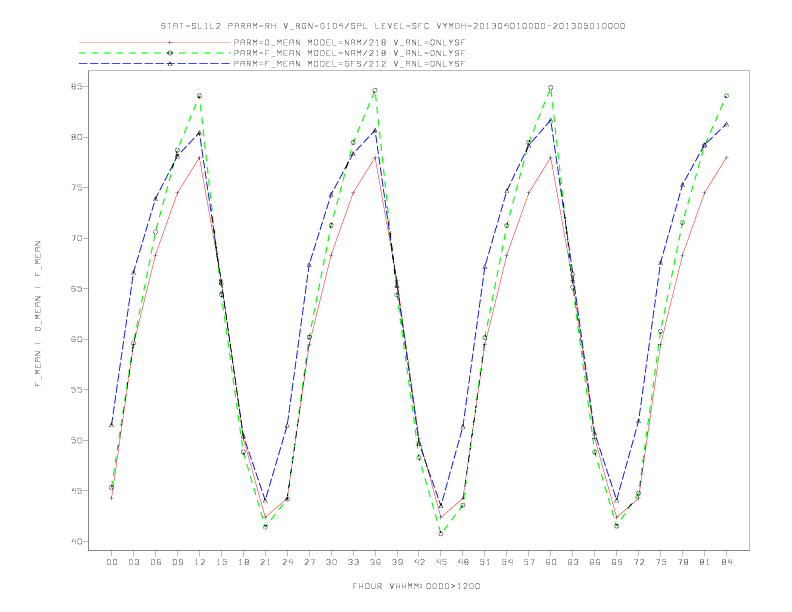Viewport: 792px width, 612px height.
Task: Click x-axis forecast hour label 21
Action: coord(265,562)
